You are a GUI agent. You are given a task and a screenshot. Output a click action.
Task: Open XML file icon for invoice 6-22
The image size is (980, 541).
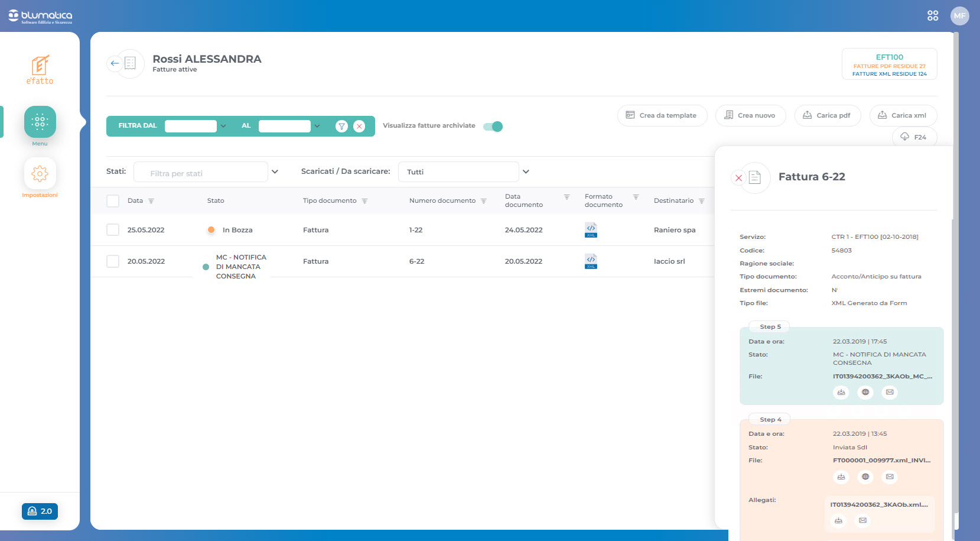[x=591, y=261]
